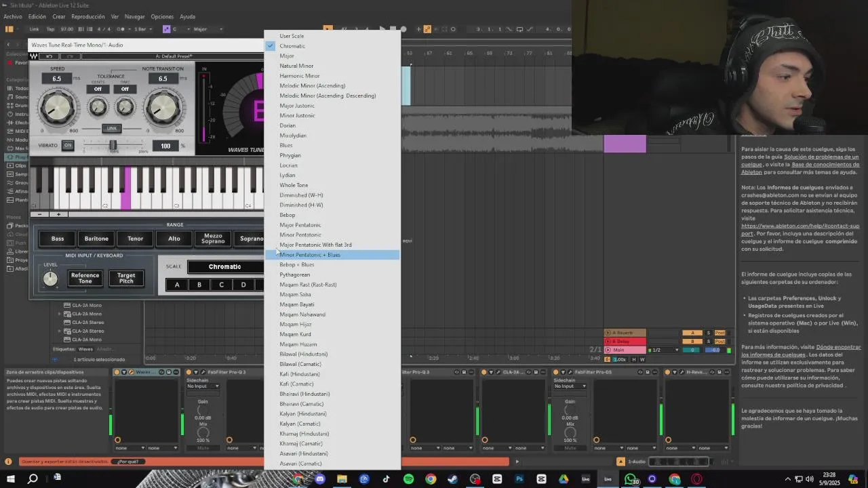Toggle note B in the scale row

coord(199,285)
